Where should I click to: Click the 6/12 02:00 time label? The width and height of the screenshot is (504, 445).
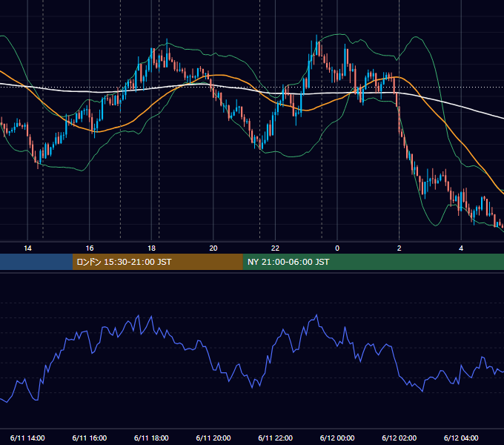coord(399,438)
